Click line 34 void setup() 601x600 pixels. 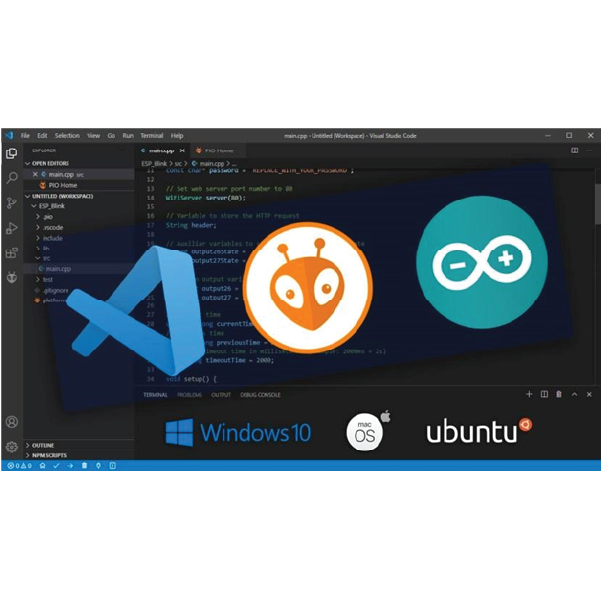191,379
